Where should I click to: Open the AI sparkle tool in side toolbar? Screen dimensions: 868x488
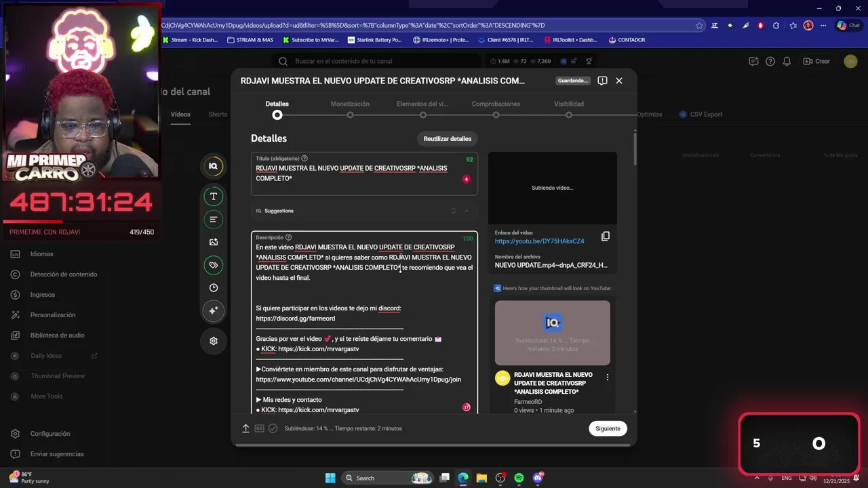214,310
